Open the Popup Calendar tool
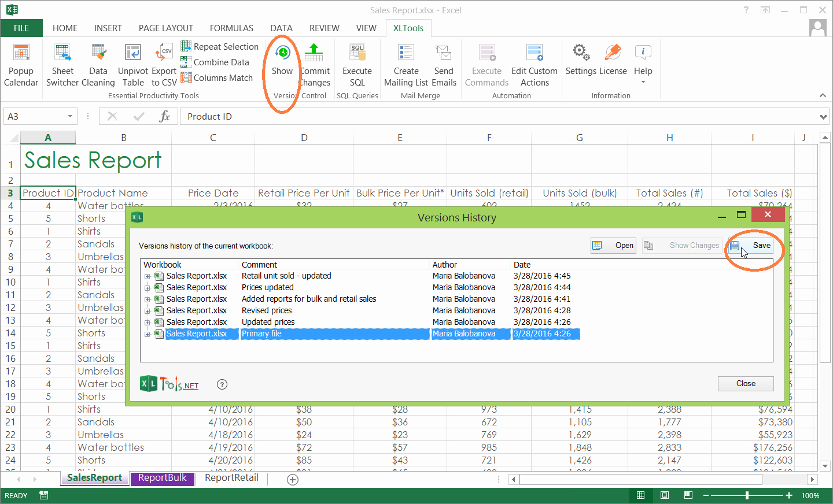This screenshot has width=833, height=504. 21,65
